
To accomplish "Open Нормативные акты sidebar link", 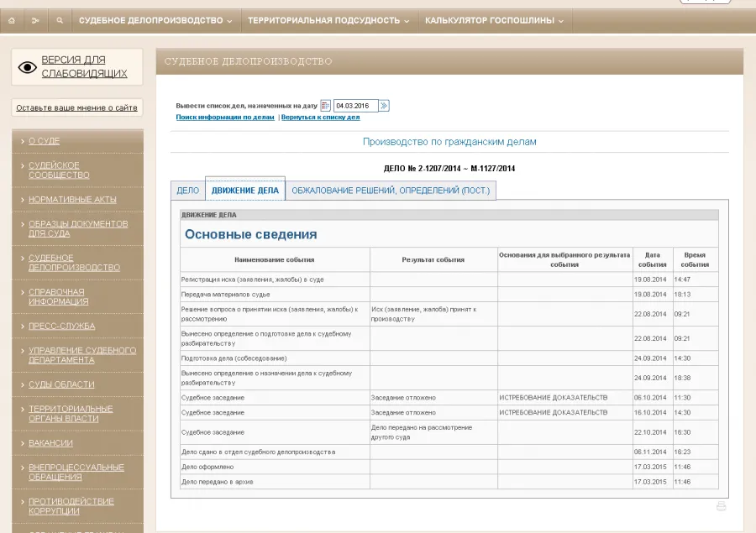I will pyautogui.click(x=72, y=200).
